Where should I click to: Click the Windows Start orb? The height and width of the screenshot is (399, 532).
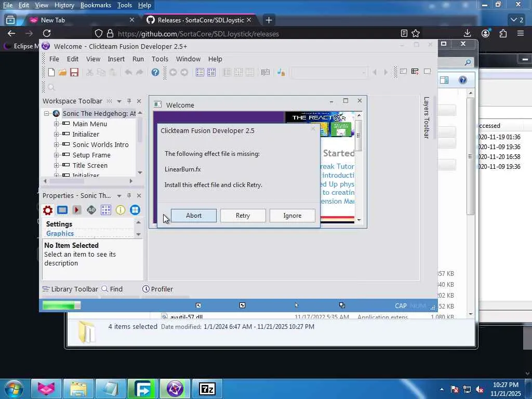coord(14,389)
